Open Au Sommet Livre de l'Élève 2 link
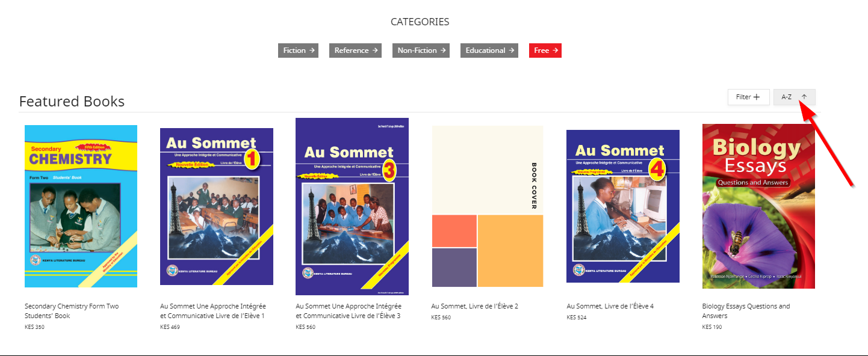868x356 pixels. click(475, 306)
